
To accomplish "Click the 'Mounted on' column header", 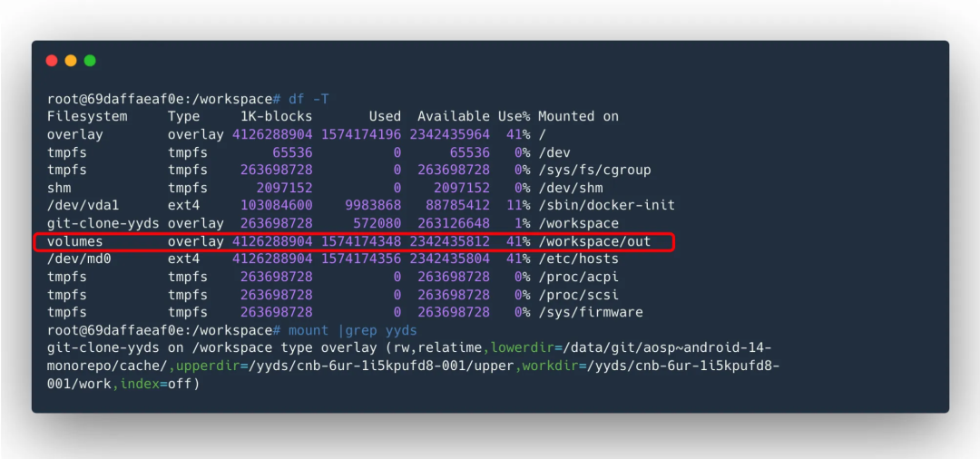I will point(578,116).
